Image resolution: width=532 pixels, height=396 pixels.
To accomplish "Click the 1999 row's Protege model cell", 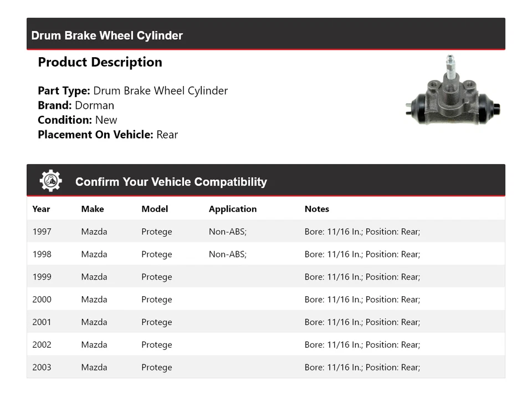I will [x=157, y=277].
